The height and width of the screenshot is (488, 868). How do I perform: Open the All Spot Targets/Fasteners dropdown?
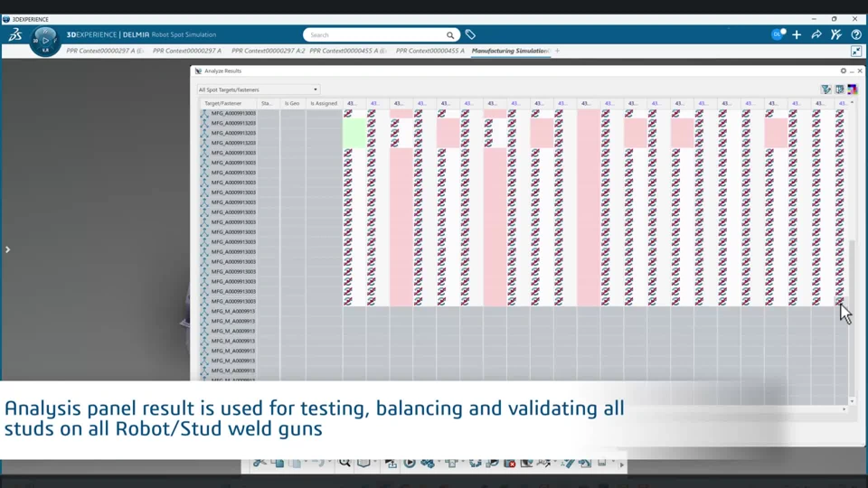[259, 89]
